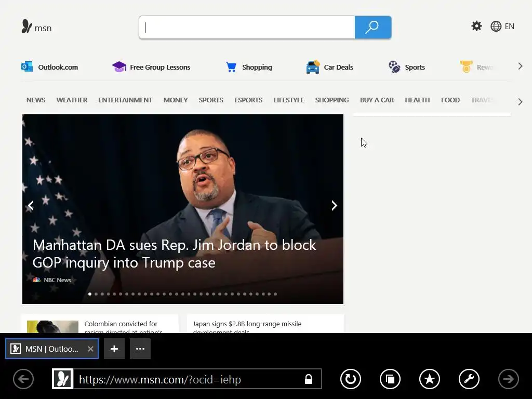Click the padlock security icon
This screenshot has width=532, height=399.
coord(309,379)
